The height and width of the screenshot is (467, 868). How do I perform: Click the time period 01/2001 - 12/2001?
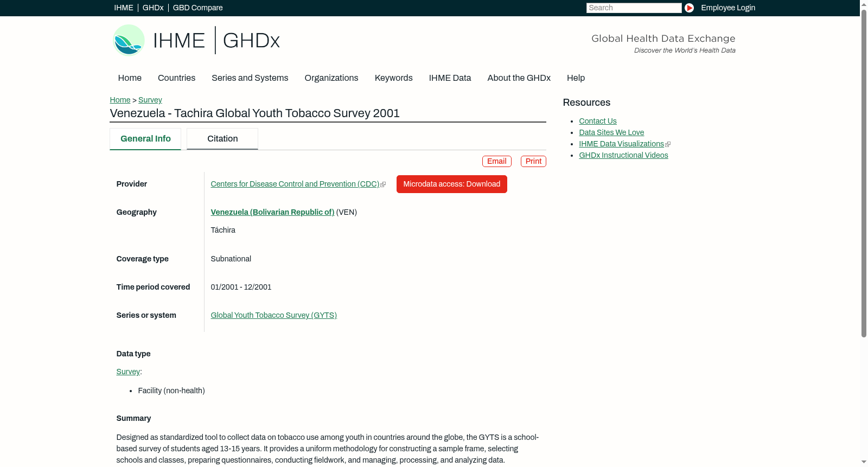pos(241,287)
